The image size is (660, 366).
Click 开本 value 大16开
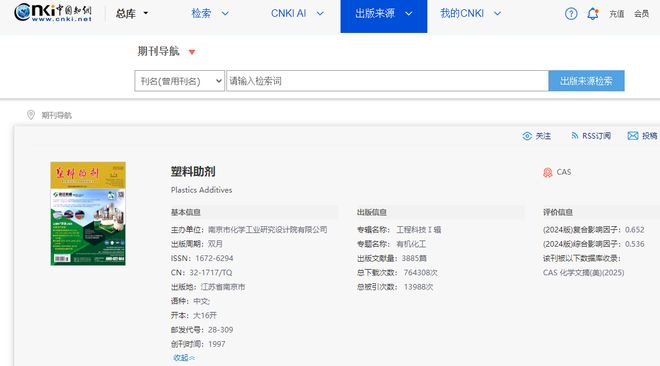click(205, 316)
